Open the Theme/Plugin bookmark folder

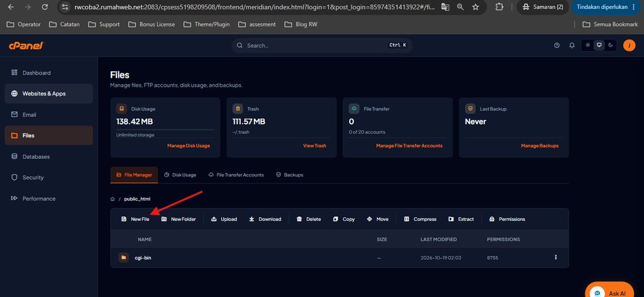pos(206,24)
